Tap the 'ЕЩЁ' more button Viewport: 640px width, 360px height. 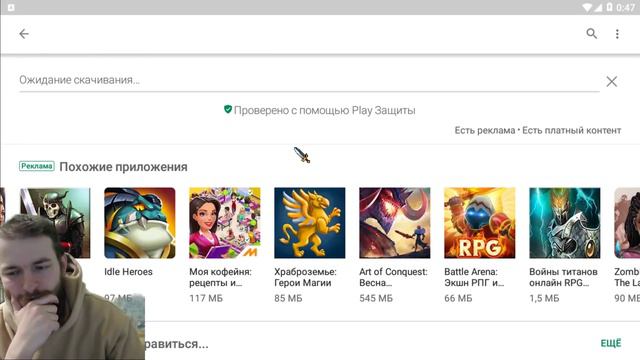[611, 343]
